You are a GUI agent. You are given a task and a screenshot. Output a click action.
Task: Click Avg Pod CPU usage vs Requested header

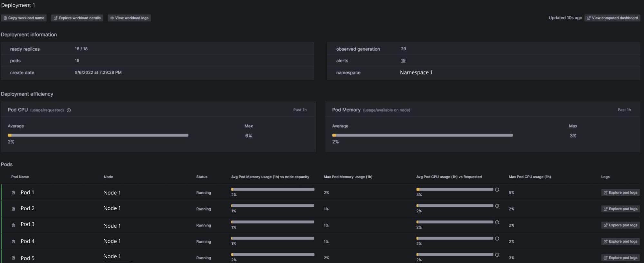point(449,177)
